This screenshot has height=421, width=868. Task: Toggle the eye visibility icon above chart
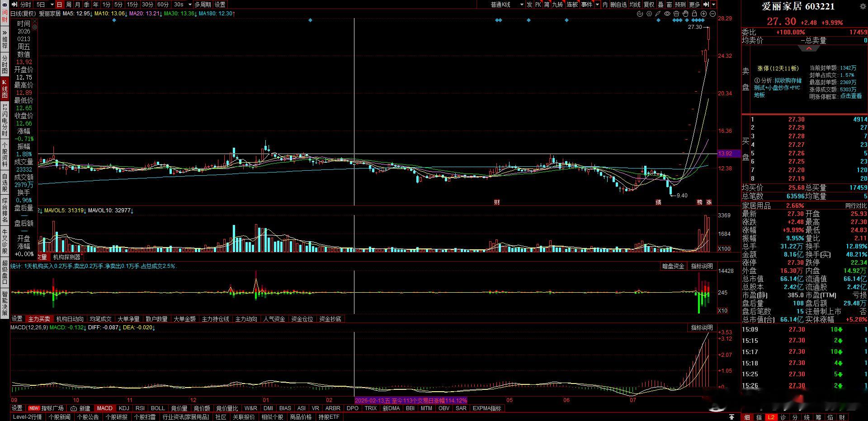tap(667, 14)
